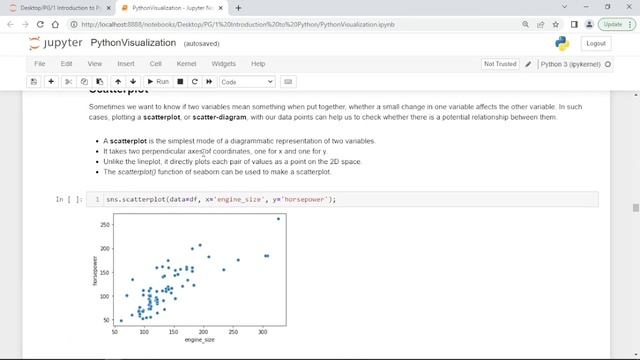This screenshot has height=360, width=640.
Task: Rename notebook title PythonVisualization
Action: click(x=133, y=43)
